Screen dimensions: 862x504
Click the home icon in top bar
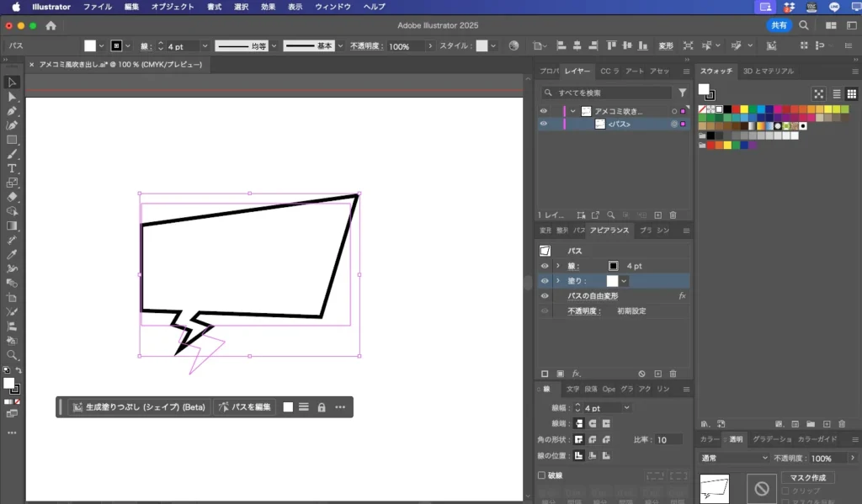(51, 25)
